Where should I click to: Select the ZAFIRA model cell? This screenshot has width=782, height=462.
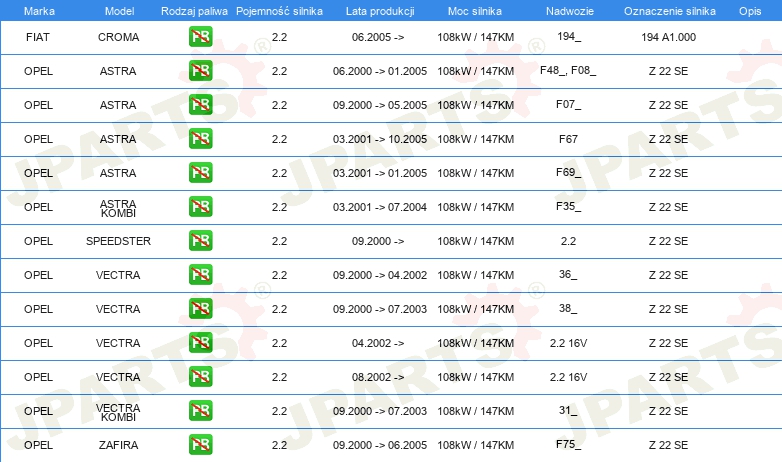click(118, 445)
